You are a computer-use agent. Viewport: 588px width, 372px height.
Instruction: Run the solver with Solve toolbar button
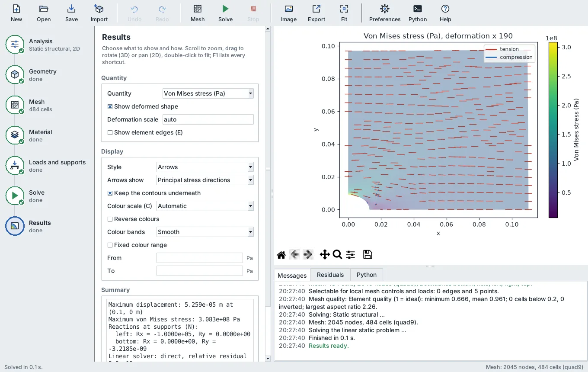tap(225, 13)
